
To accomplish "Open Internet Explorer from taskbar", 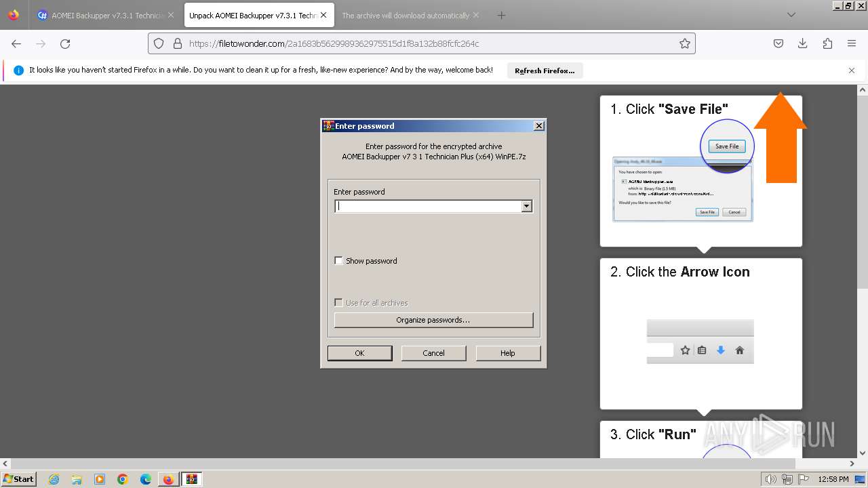I will 54,479.
